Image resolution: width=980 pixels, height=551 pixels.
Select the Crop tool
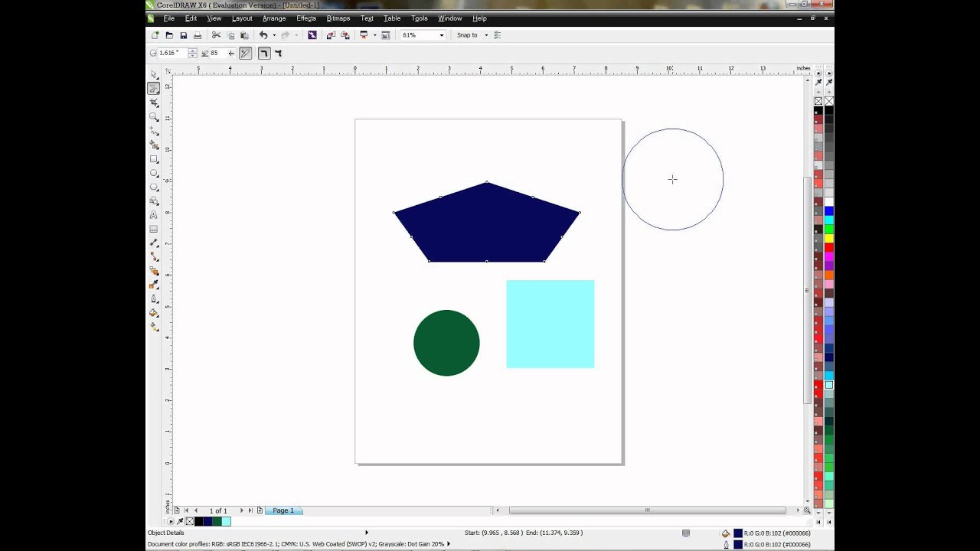154,103
